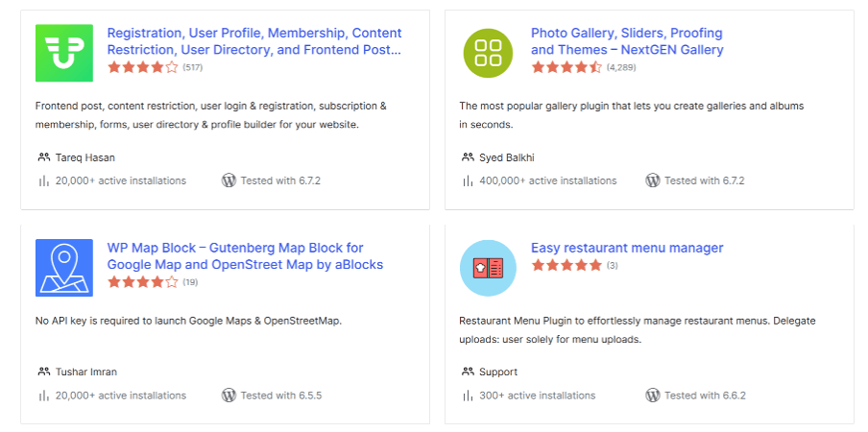Click the NextGEN Gallery green grid icon

coord(488,53)
